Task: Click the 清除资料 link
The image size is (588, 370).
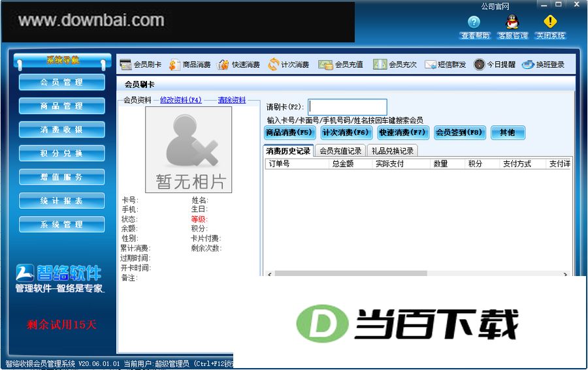Action: pos(232,100)
